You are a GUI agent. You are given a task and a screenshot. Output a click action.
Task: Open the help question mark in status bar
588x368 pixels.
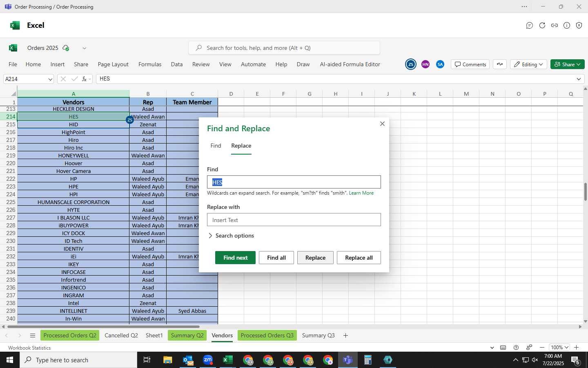click(516, 348)
